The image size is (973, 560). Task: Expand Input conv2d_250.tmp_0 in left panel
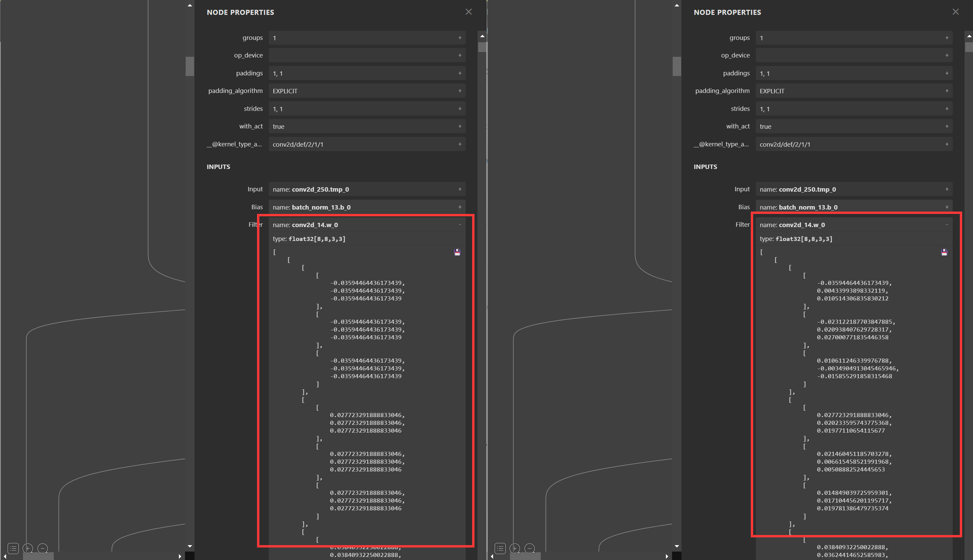point(460,189)
